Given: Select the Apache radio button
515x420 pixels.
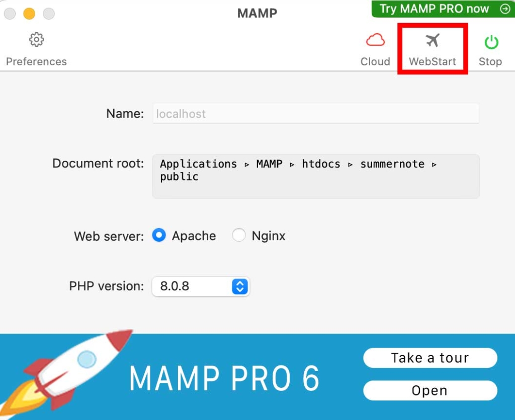Looking at the screenshot, I should coord(158,235).
